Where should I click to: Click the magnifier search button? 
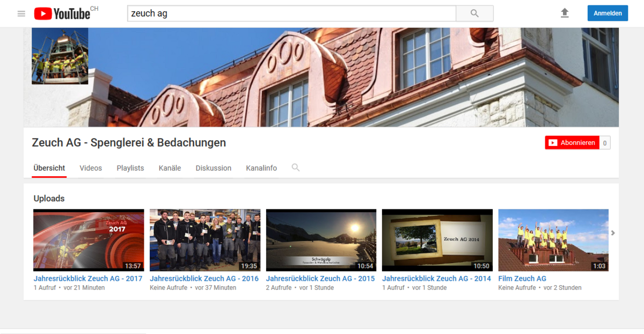tap(474, 13)
